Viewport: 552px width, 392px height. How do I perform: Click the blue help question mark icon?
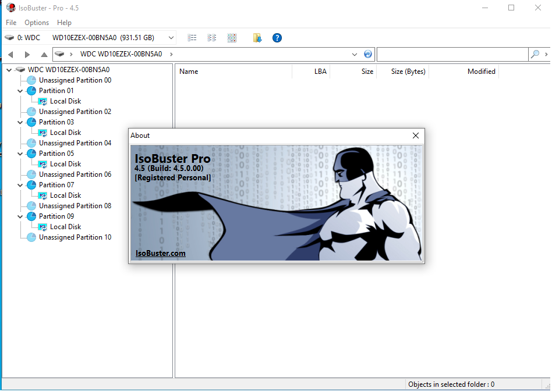(277, 38)
